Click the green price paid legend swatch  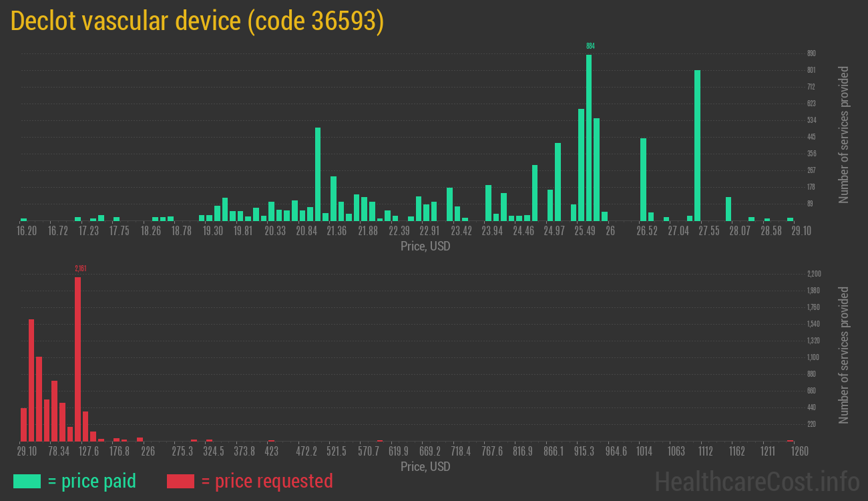tap(27, 481)
